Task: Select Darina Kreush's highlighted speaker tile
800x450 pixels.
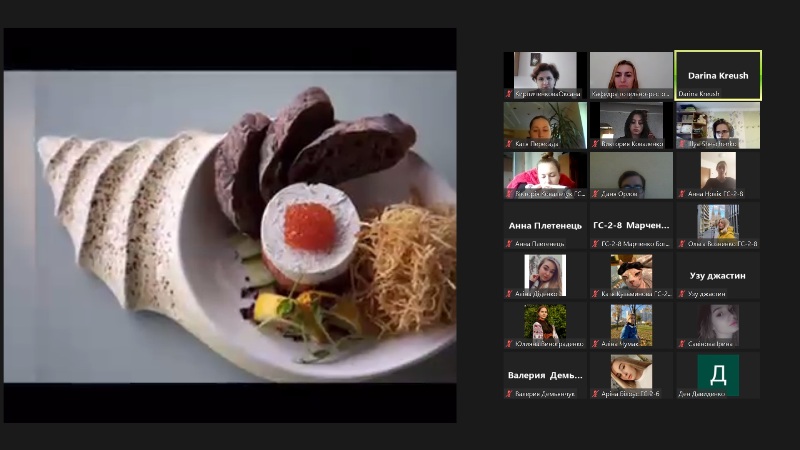Action: [718, 76]
